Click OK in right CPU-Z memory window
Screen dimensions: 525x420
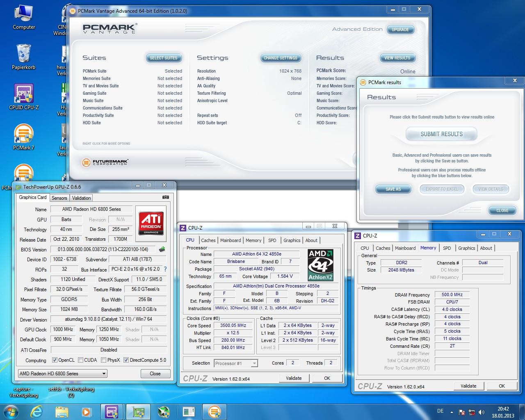502,386
